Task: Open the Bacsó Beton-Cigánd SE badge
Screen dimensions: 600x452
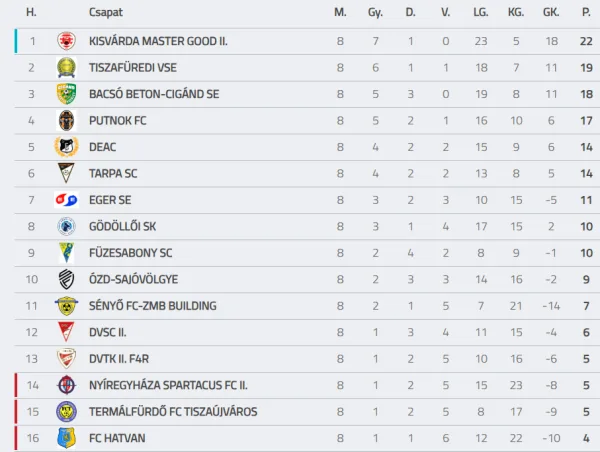Action: click(66, 94)
